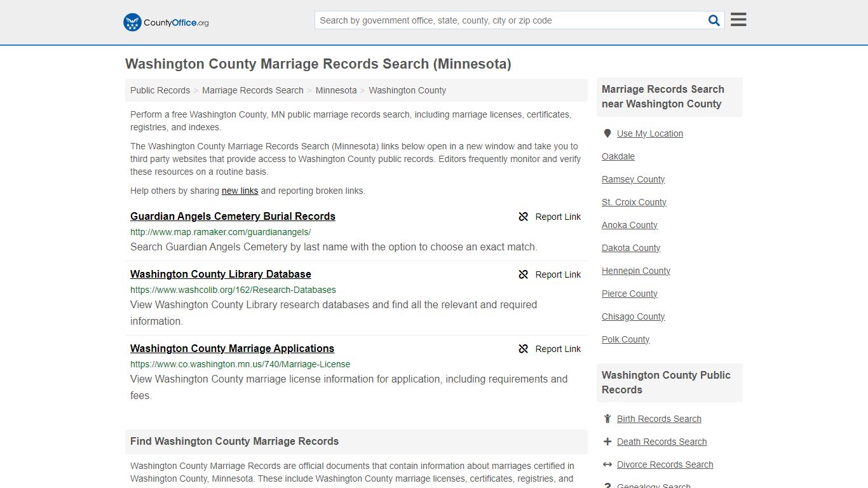Click the 'new links' hyperlink
The height and width of the screenshot is (488, 868).
point(240,191)
